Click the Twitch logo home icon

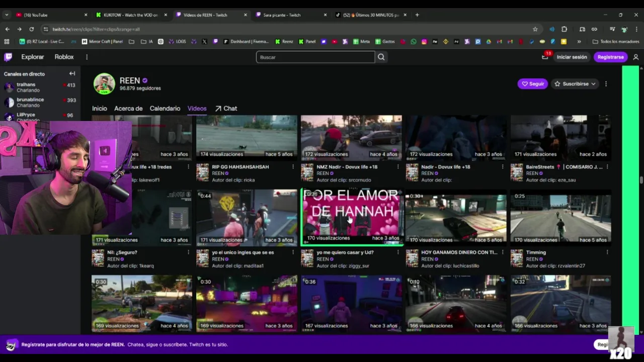8,57
